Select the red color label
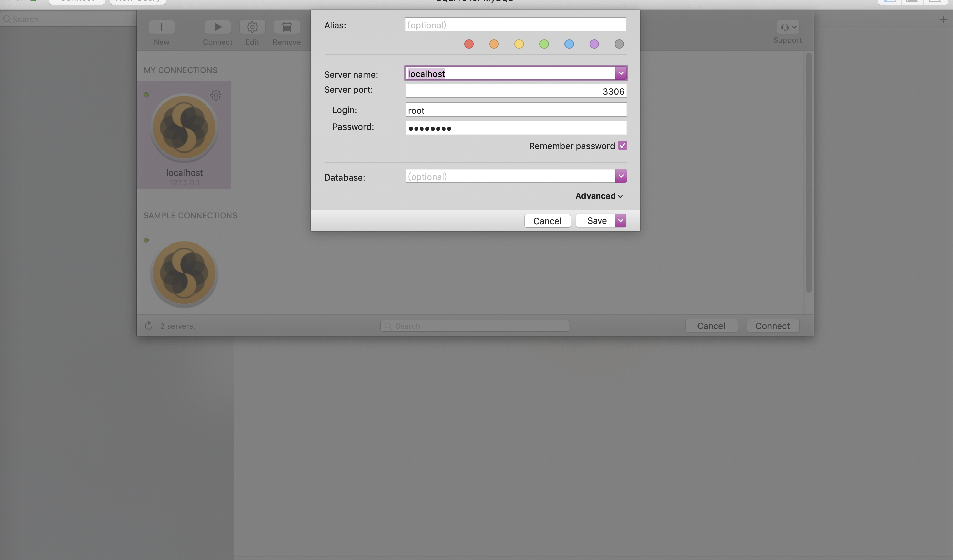953x560 pixels. point(468,43)
